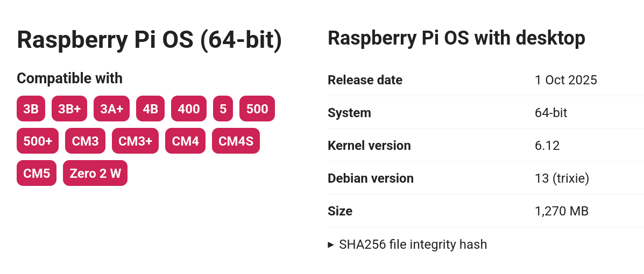Select the CM3+ compatibility tag
This screenshot has width=644, height=274.
click(x=136, y=141)
